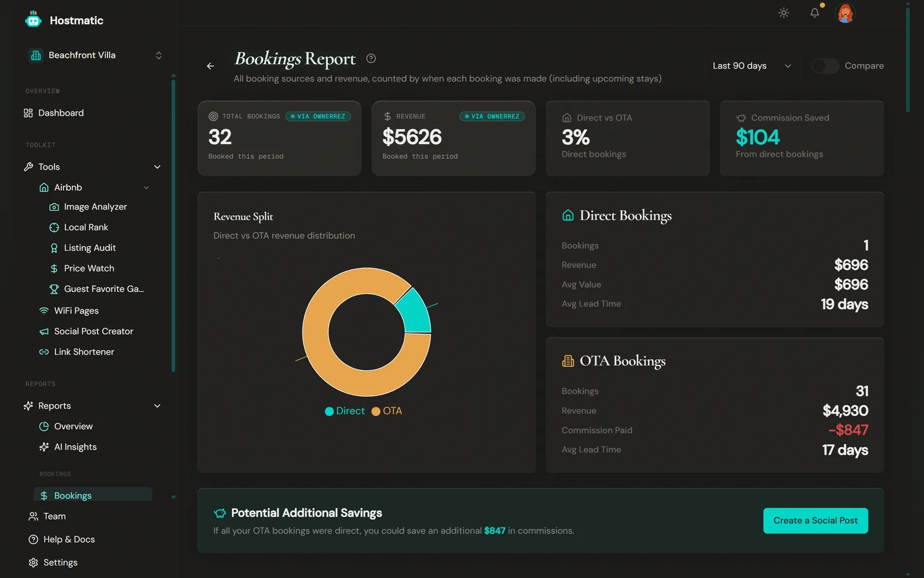Click the help icon beside Bookings Report
This screenshot has height=578, width=924.
point(371,58)
